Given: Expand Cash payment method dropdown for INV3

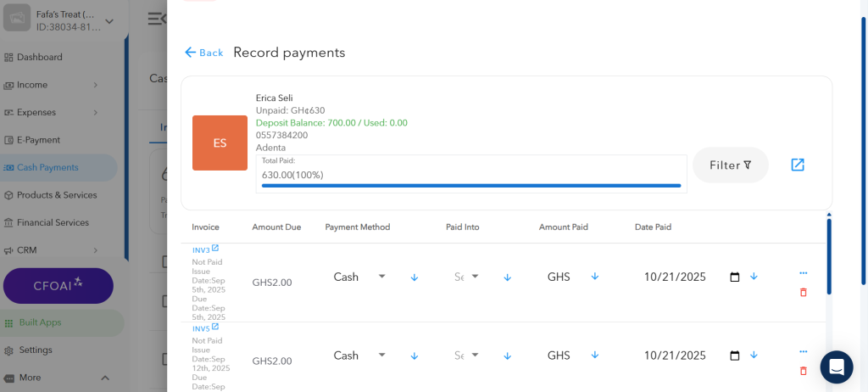Looking at the screenshot, I should (381, 277).
